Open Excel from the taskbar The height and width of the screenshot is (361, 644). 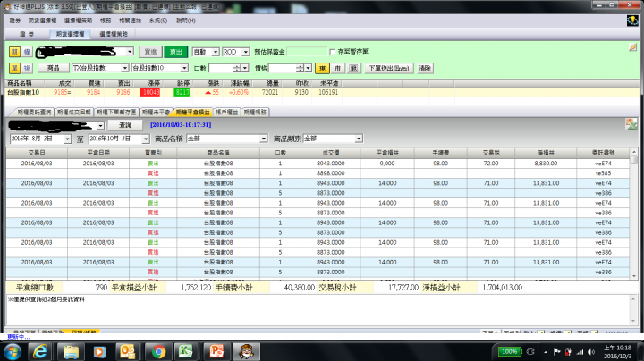point(185,351)
